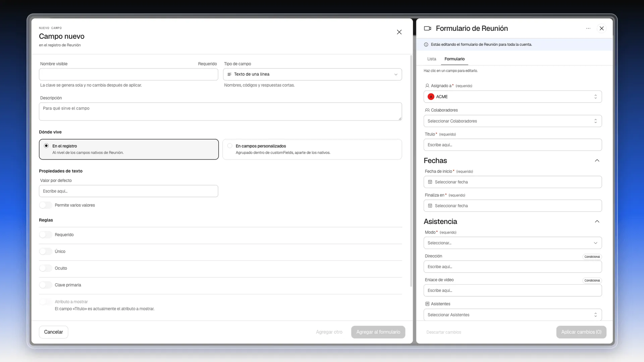This screenshot has width=644, height=362.
Task: Open the Modo Seleccionar dropdown
Action: pyautogui.click(x=513, y=243)
